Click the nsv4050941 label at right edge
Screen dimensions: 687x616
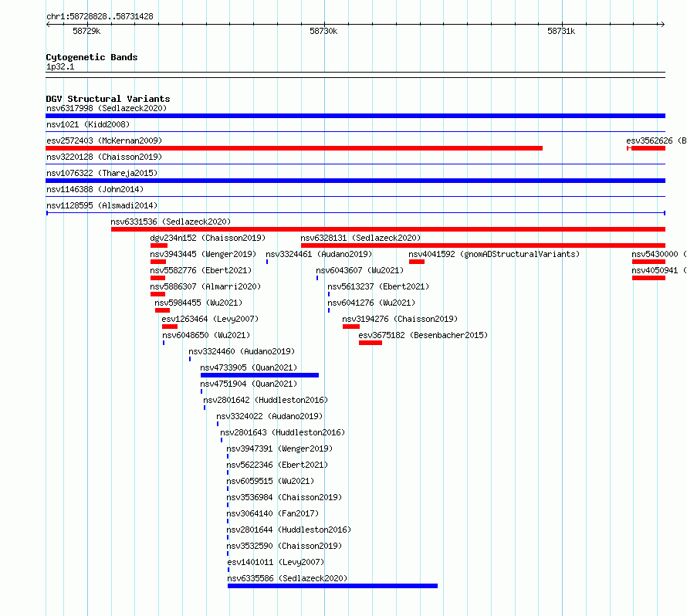[659, 270]
